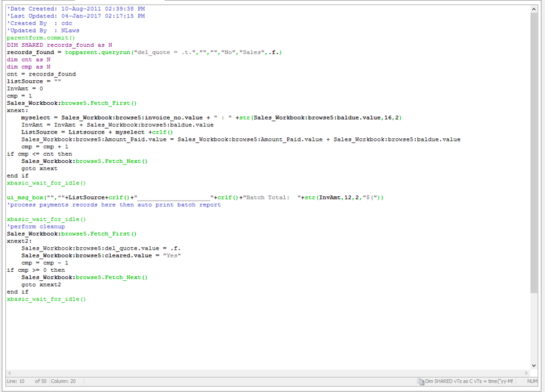Click the Line number indicator in status bar
Screen dimensions: 545x392
pos(15,381)
